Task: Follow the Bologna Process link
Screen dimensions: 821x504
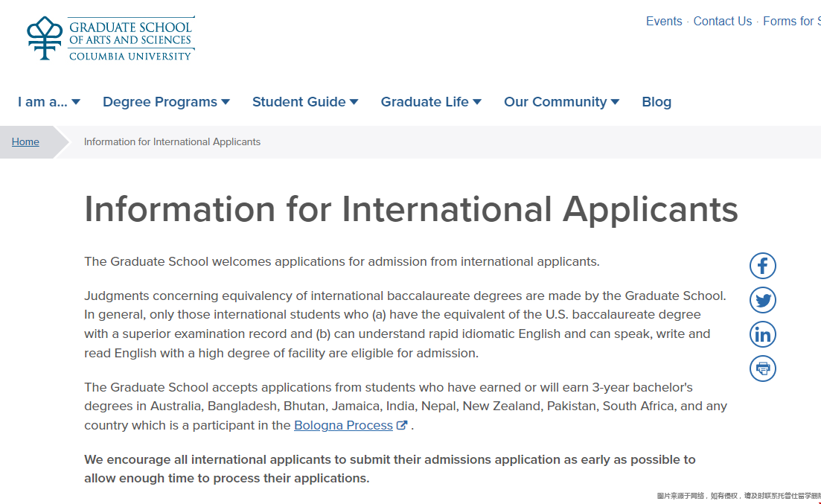Action: click(343, 425)
